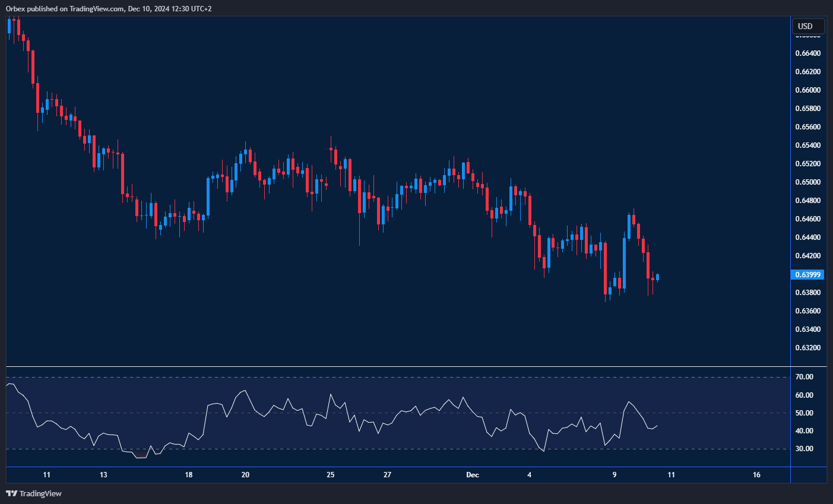This screenshot has width=833, height=504.
Task: Click the RSI 30.00 oversold level label
Action: coord(805,449)
